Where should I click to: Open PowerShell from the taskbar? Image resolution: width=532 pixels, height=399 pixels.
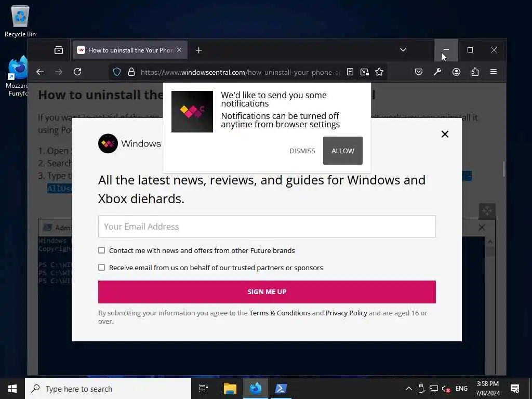click(281, 389)
